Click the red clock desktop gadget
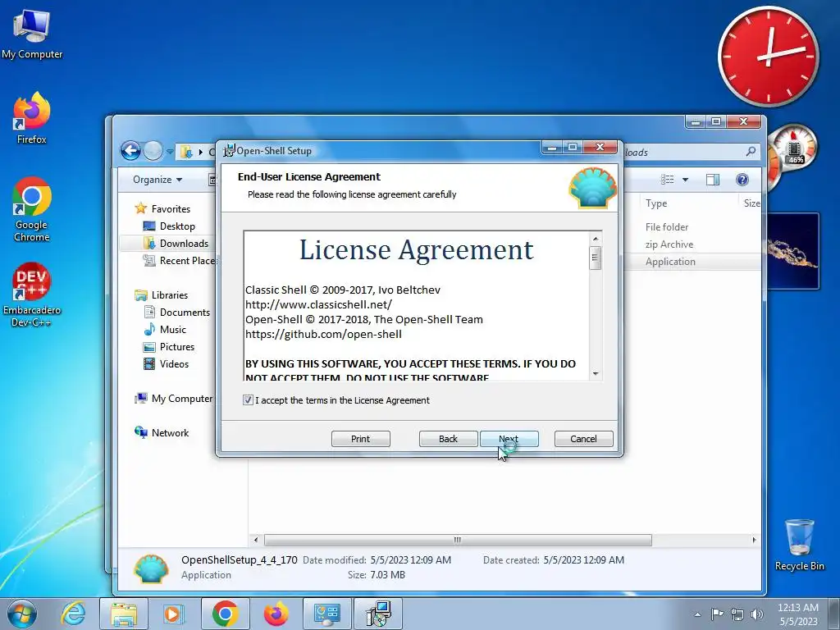 (769, 57)
